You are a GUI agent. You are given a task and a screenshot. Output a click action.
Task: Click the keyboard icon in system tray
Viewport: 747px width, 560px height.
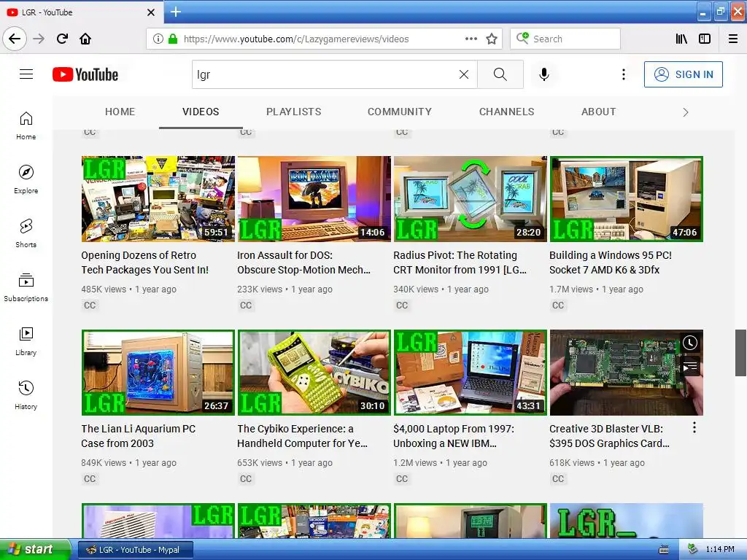[x=664, y=550]
